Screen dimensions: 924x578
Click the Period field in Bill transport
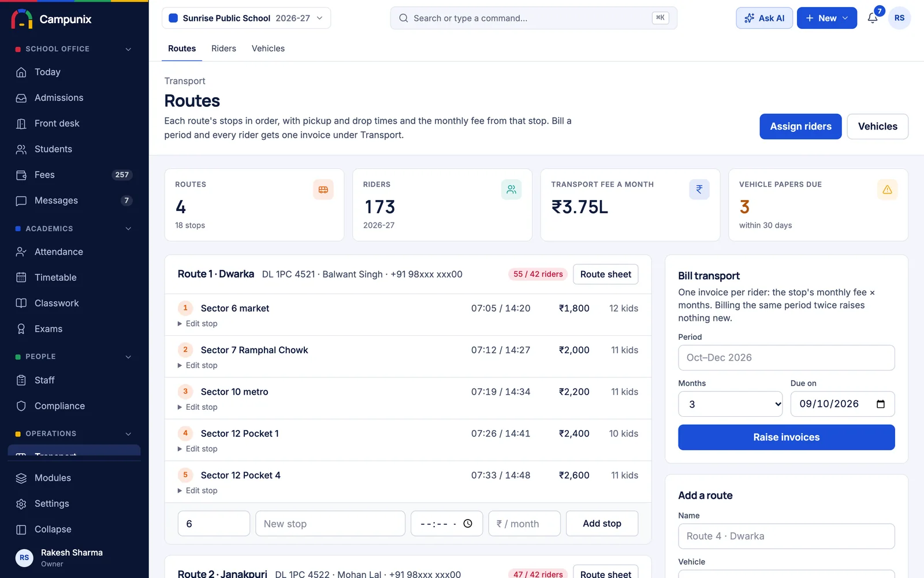[786, 358]
